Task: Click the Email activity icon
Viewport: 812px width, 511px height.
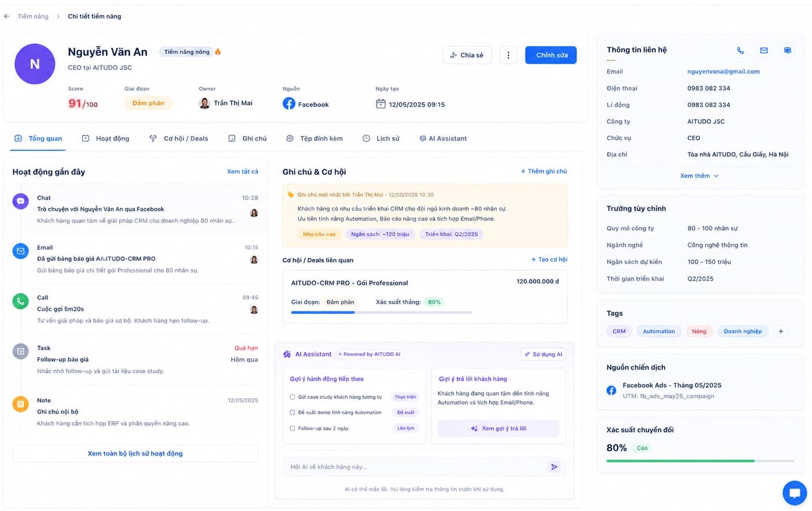Action: 21,251
